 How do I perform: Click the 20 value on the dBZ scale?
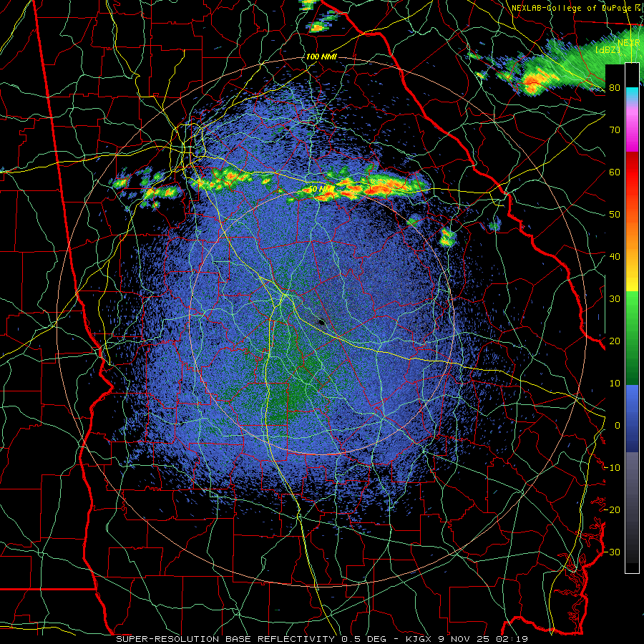click(x=615, y=341)
